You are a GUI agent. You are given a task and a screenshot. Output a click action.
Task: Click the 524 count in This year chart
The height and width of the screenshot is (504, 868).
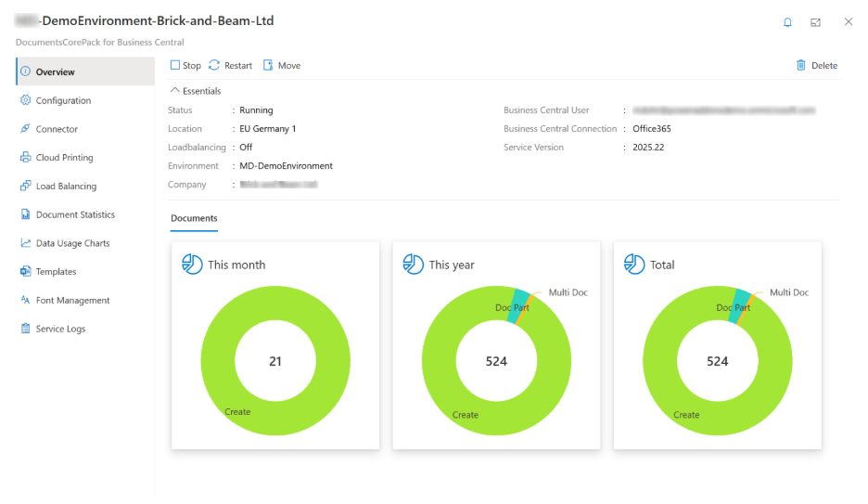click(496, 361)
